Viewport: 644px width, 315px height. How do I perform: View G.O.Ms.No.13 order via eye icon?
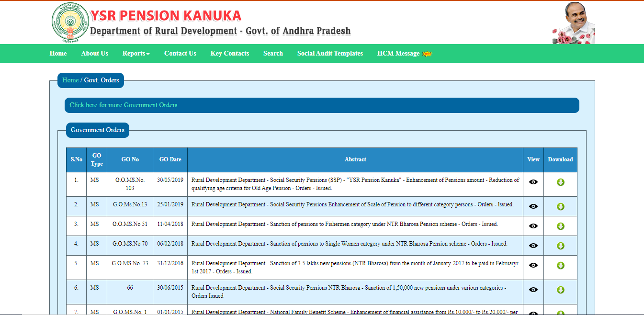533,206
